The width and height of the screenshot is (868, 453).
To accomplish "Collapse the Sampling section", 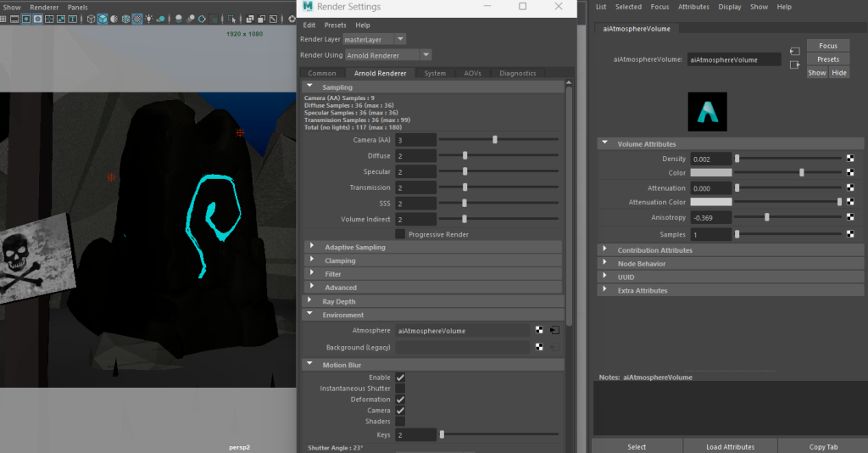I will (310, 87).
